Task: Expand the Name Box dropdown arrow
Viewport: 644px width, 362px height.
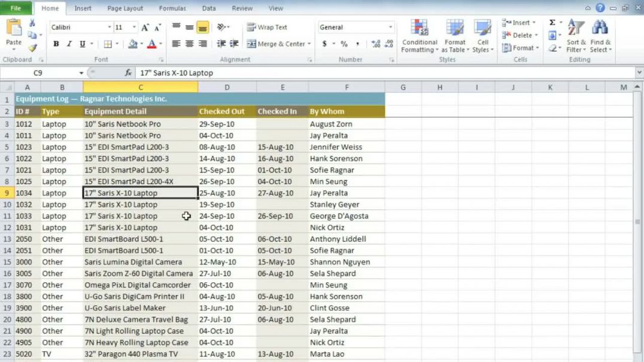Action: click(81, 73)
